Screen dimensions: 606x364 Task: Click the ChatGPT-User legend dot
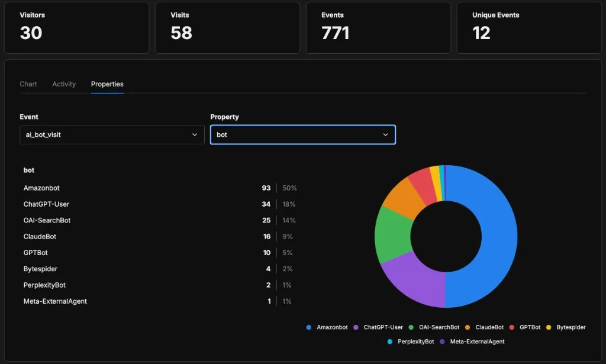coord(355,327)
